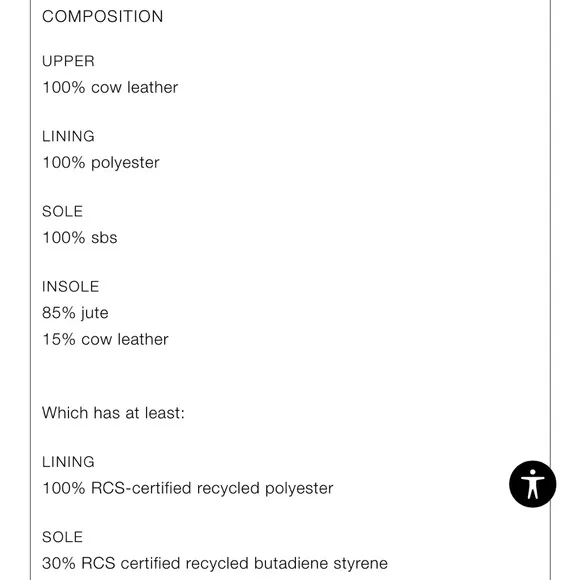580x580 pixels.
Task: Select the '15% cow leather' text line
Action: click(x=105, y=340)
